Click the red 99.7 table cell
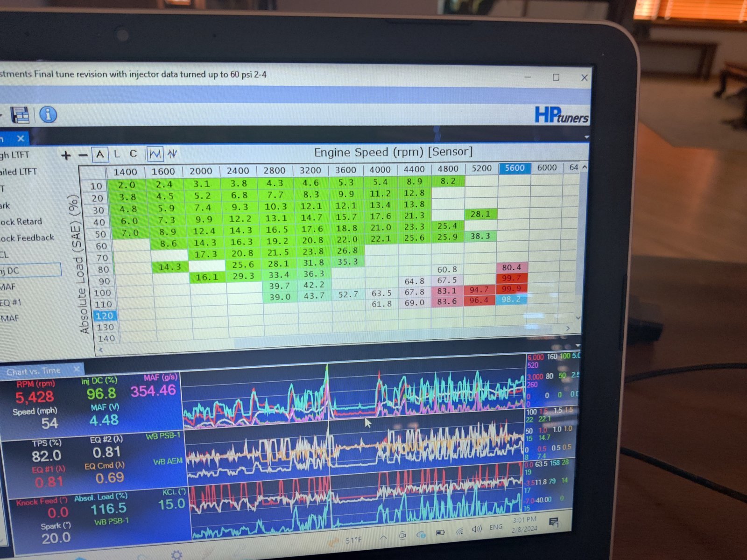Image resolution: width=747 pixels, height=560 pixels. click(511, 278)
